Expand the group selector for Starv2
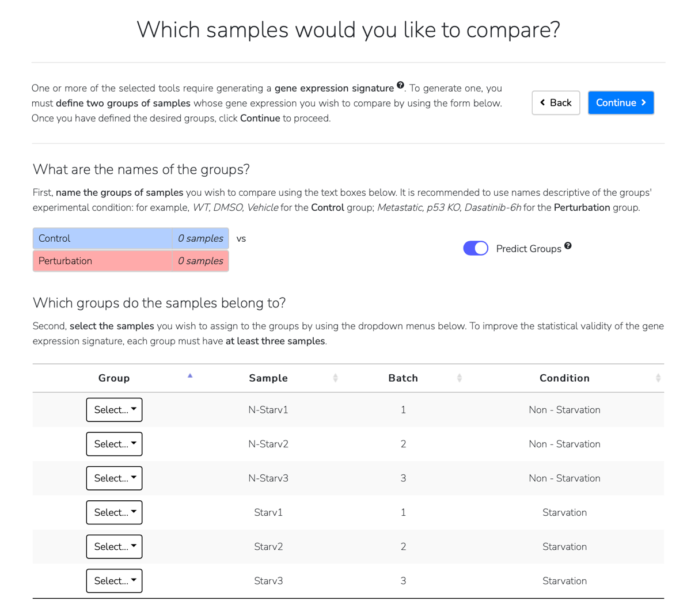The width and height of the screenshot is (691, 616). click(114, 547)
